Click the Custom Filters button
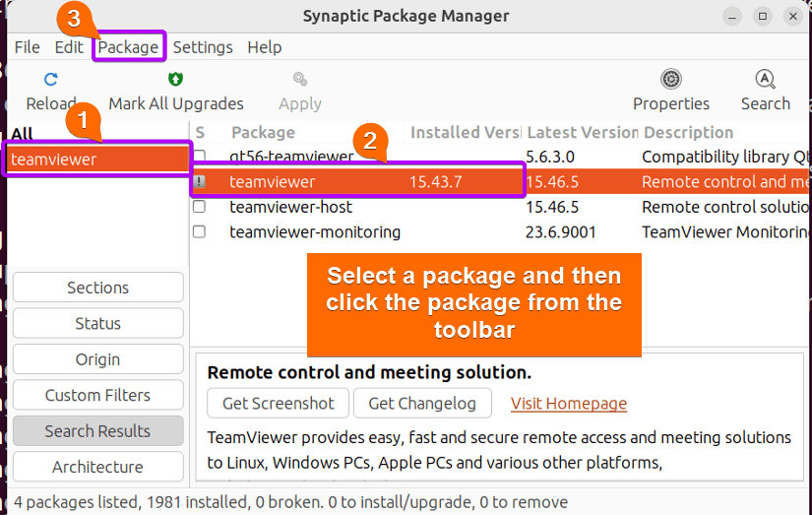 [97, 395]
